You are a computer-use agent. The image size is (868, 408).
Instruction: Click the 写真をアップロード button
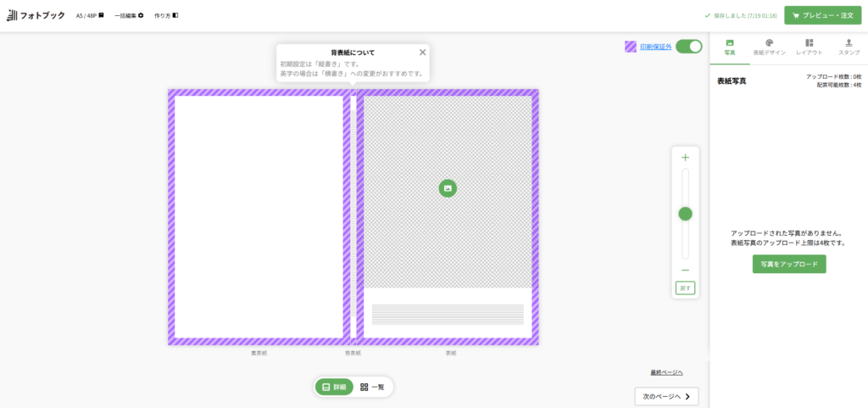[789, 264]
